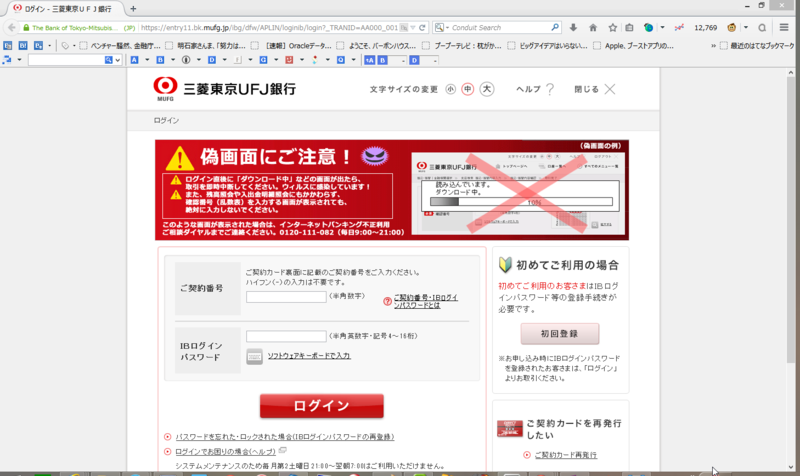This screenshot has width=800, height=476.
Task: Open dropdown beside the blue Q icon
Action: click(x=353, y=60)
